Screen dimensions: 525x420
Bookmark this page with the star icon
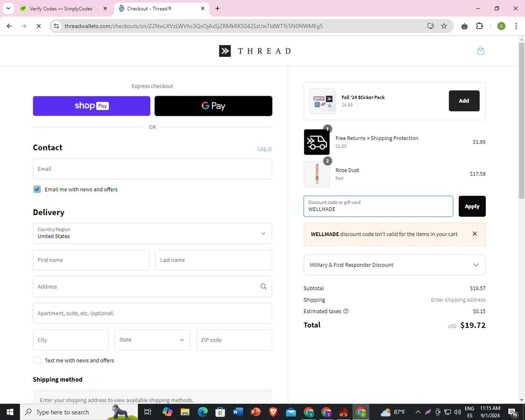tap(444, 26)
